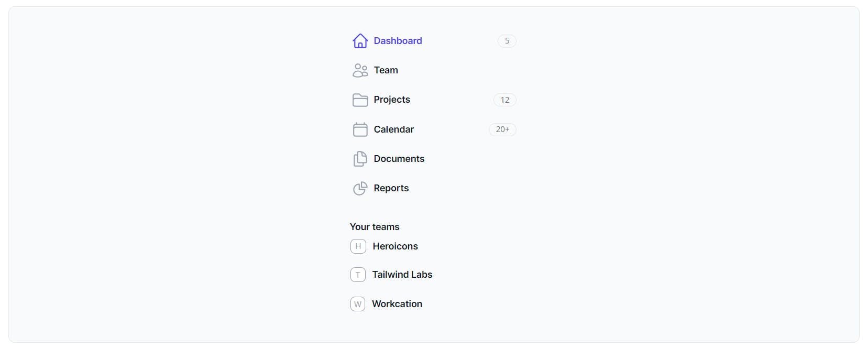The image size is (868, 348).
Task: Select the Heroicons team
Action: coord(434,246)
